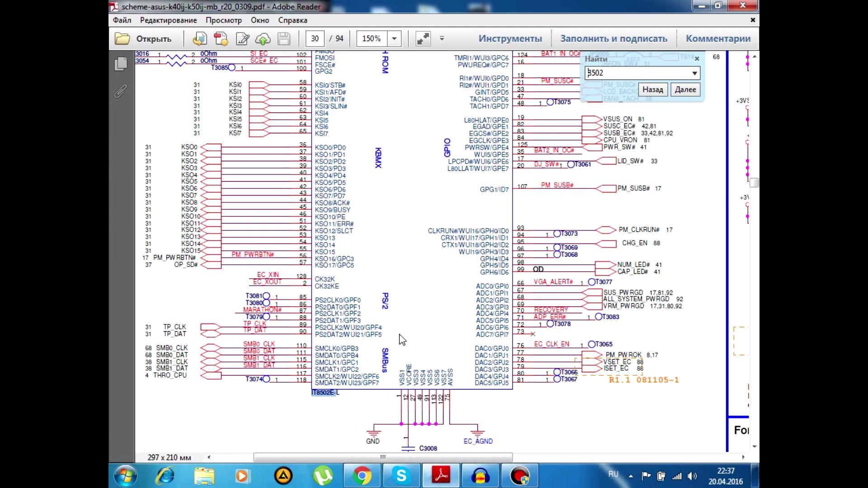Click the Create PDF icon
Screen dimensions: 868x488
tap(221, 39)
